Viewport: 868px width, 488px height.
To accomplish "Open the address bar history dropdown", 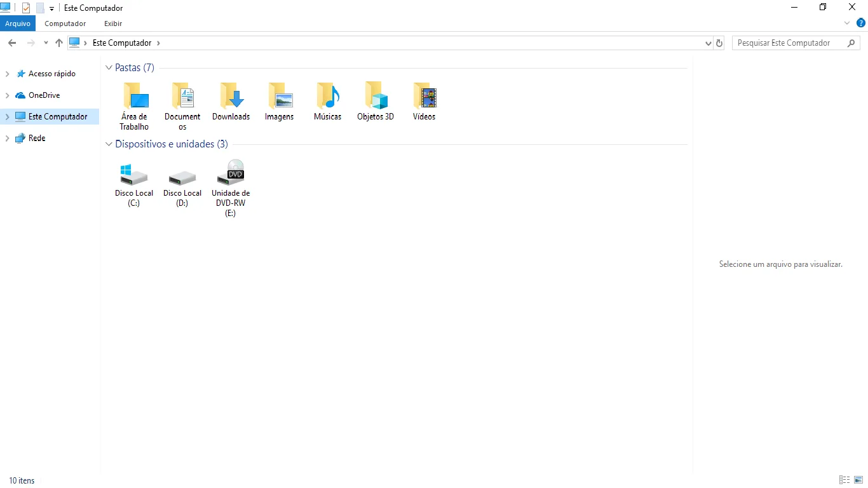I will (709, 43).
